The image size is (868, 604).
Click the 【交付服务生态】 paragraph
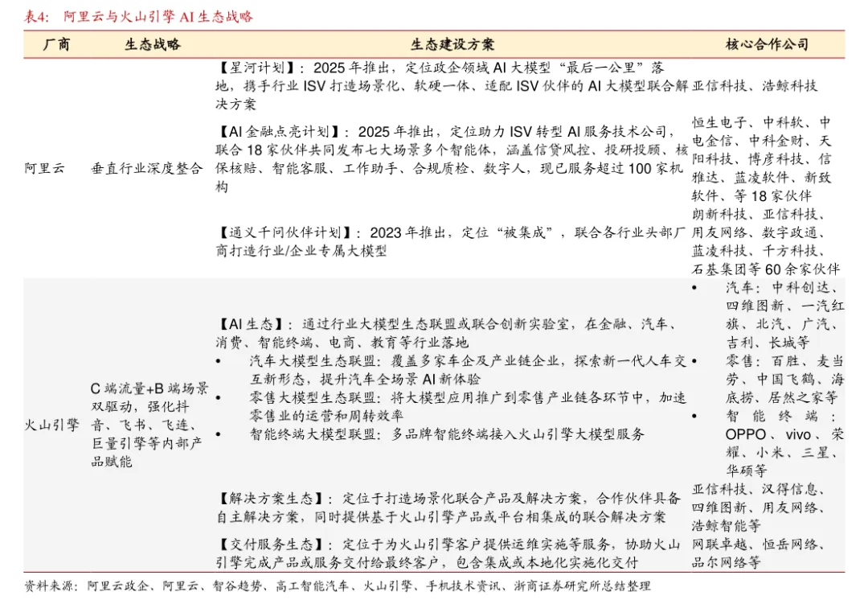click(448, 553)
